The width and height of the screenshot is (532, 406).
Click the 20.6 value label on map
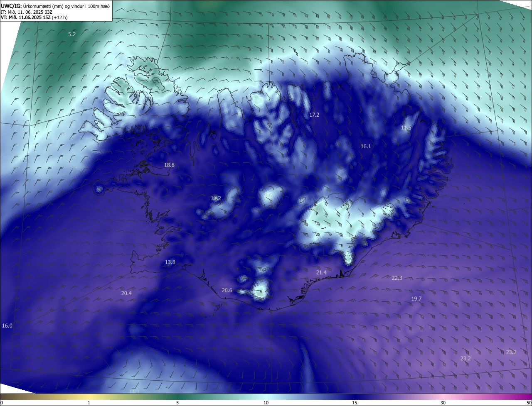click(227, 291)
